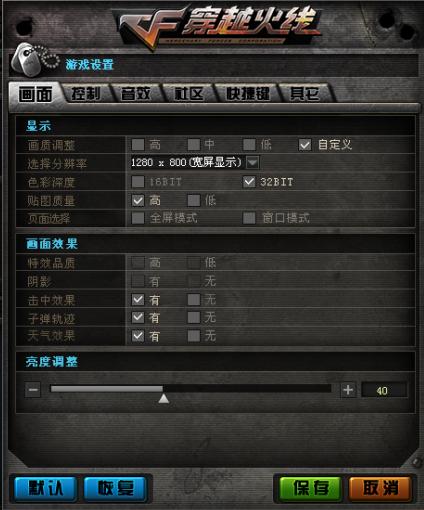Click the orange 取消 button

pyautogui.click(x=380, y=488)
